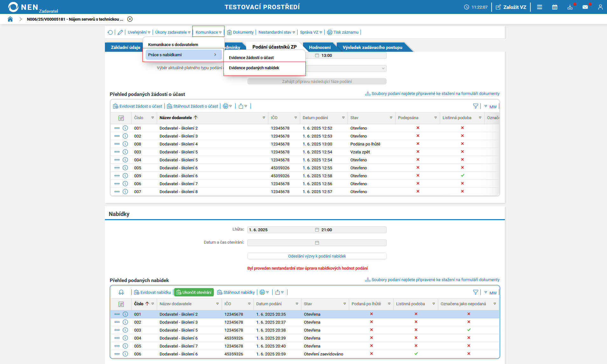This screenshot has width=607, height=364.
Task: Select Evidence podaných nabídek menu item
Action: pyautogui.click(x=254, y=68)
